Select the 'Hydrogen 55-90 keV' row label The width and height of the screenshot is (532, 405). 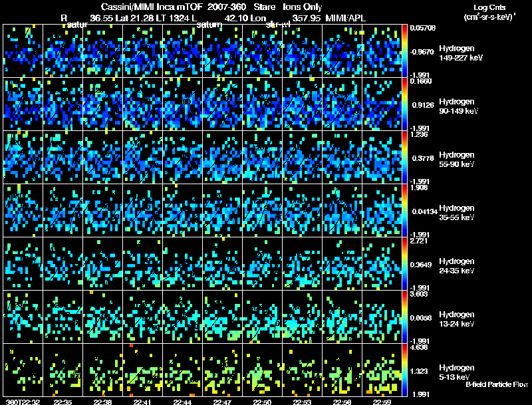(456, 160)
